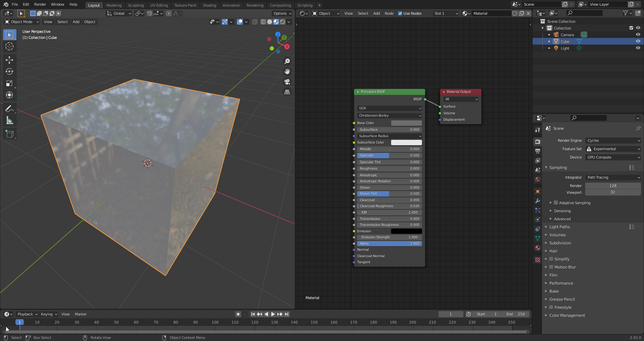
Task: Click the Add Cube tool
Action: point(9,134)
